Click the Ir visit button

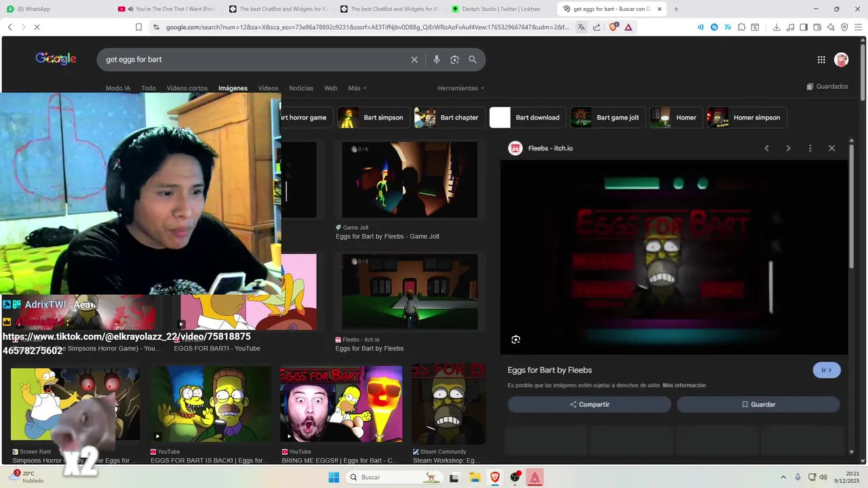coord(827,370)
